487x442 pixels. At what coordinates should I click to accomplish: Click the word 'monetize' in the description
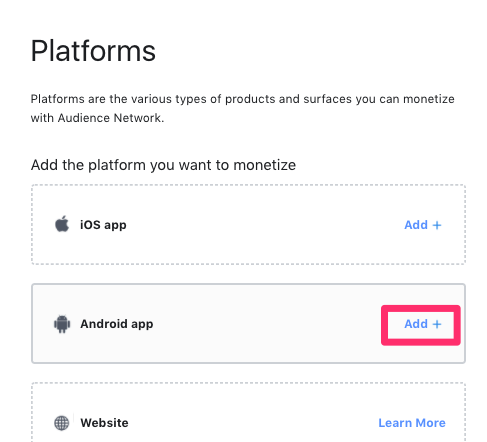pos(429,99)
